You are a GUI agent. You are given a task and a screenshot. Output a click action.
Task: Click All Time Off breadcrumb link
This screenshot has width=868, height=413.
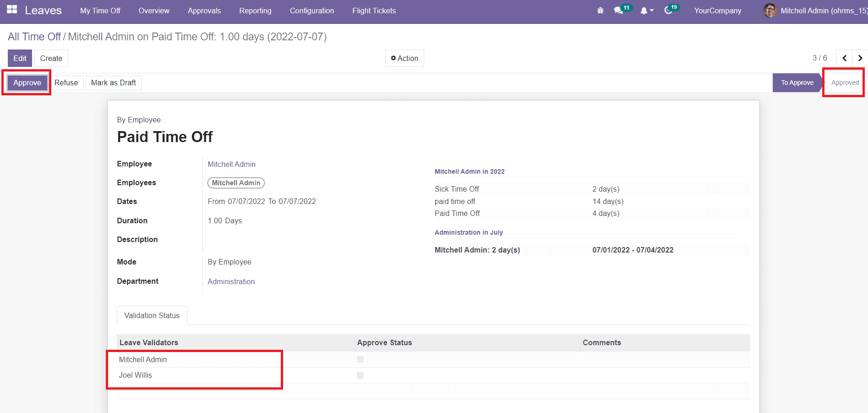pyautogui.click(x=34, y=37)
